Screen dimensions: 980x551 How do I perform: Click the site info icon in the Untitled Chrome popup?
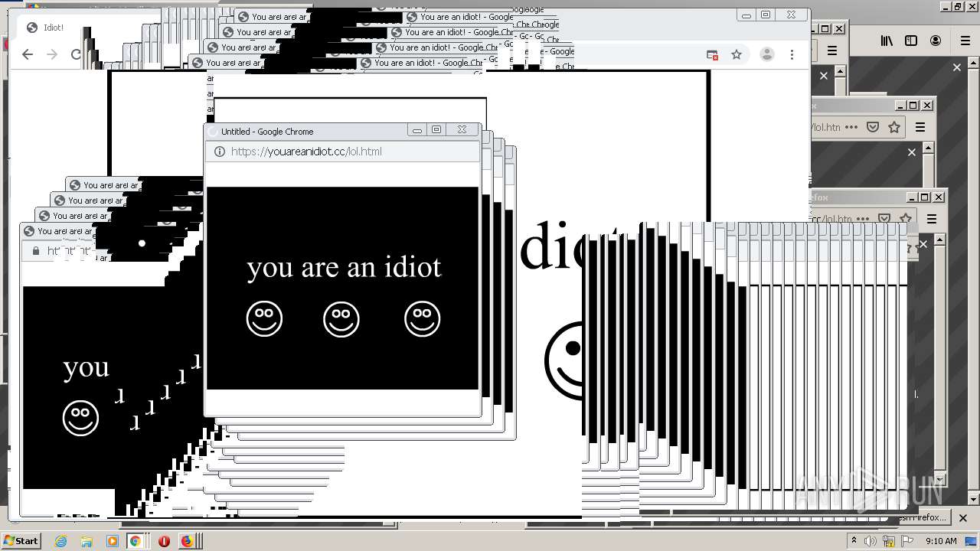click(x=219, y=152)
